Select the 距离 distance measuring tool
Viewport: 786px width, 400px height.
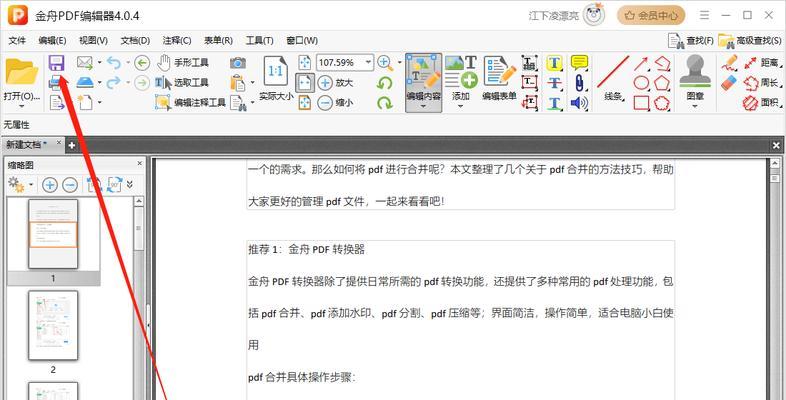pyautogui.click(x=763, y=63)
